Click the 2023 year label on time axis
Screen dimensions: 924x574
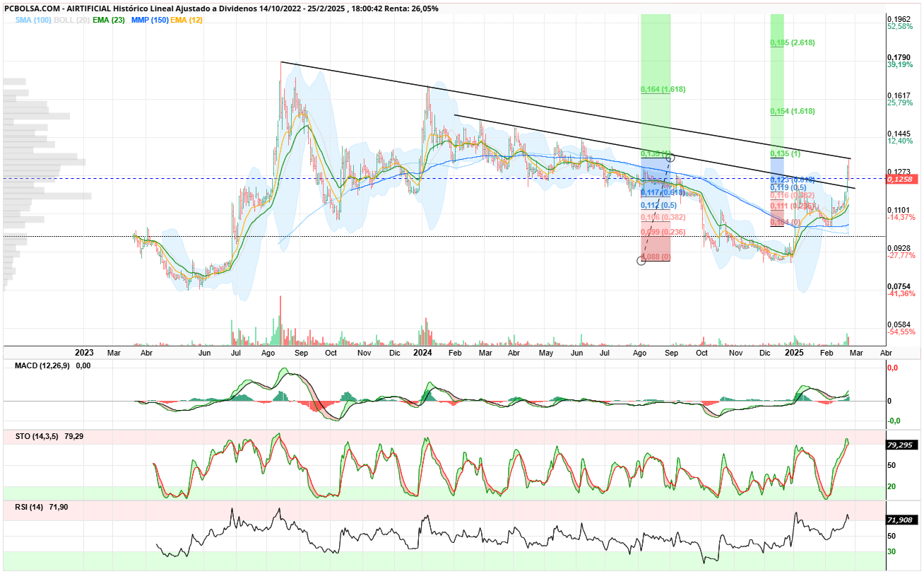click(x=84, y=352)
